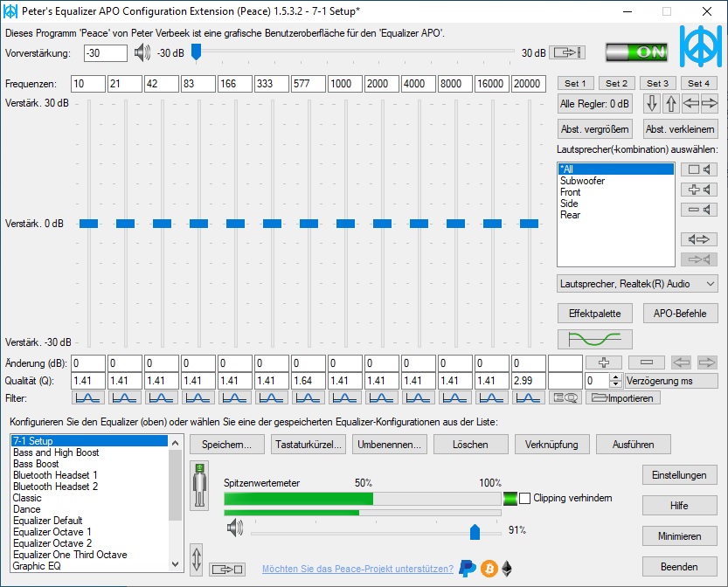Shift sliders left with the left arrow
This screenshot has height=587, width=728.
click(690, 103)
